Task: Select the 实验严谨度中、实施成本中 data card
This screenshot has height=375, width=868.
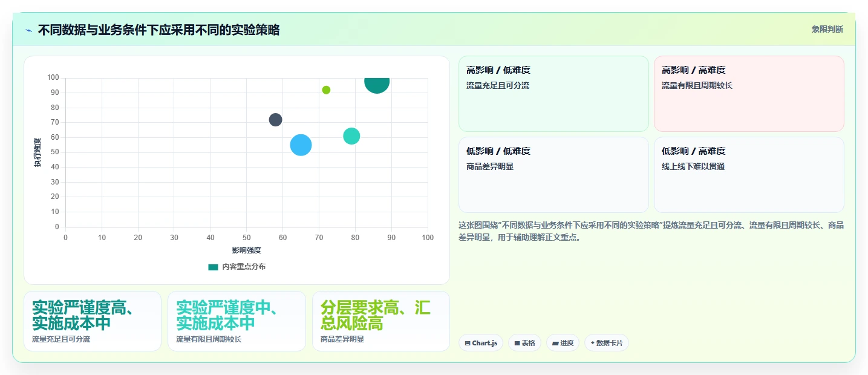Action: coord(237,321)
